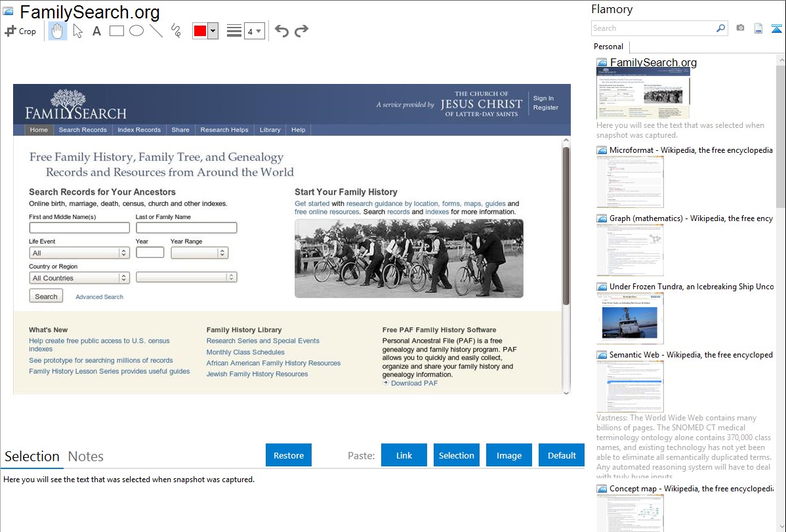The height and width of the screenshot is (532, 786).
Task: Click the Semantic Web snapshot icon
Action: (602, 355)
